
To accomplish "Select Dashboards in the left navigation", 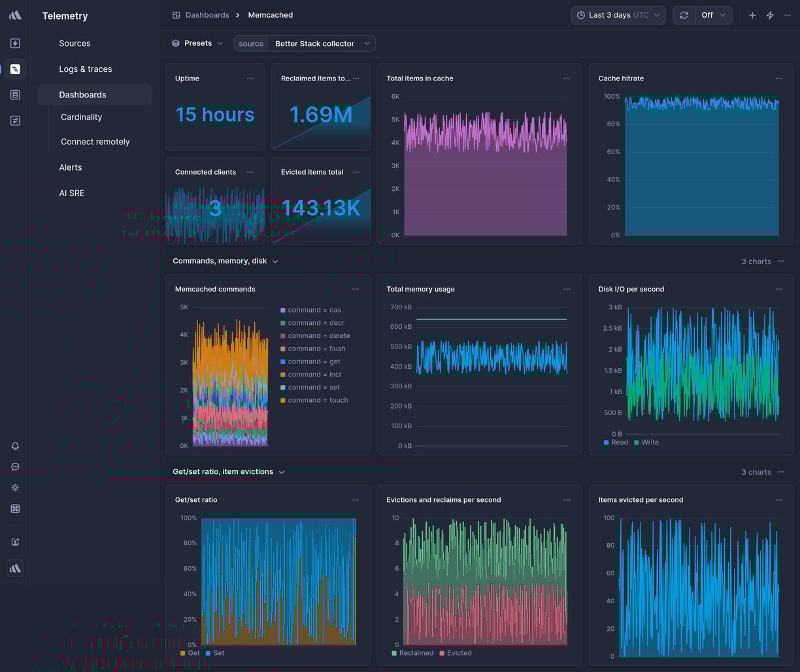I will (x=82, y=94).
